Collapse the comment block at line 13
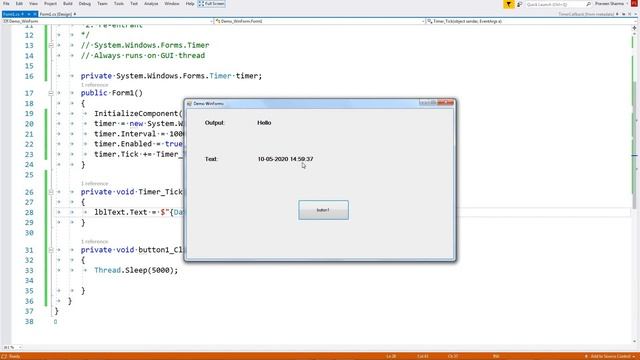640x360 pixels. [x=51, y=45]
